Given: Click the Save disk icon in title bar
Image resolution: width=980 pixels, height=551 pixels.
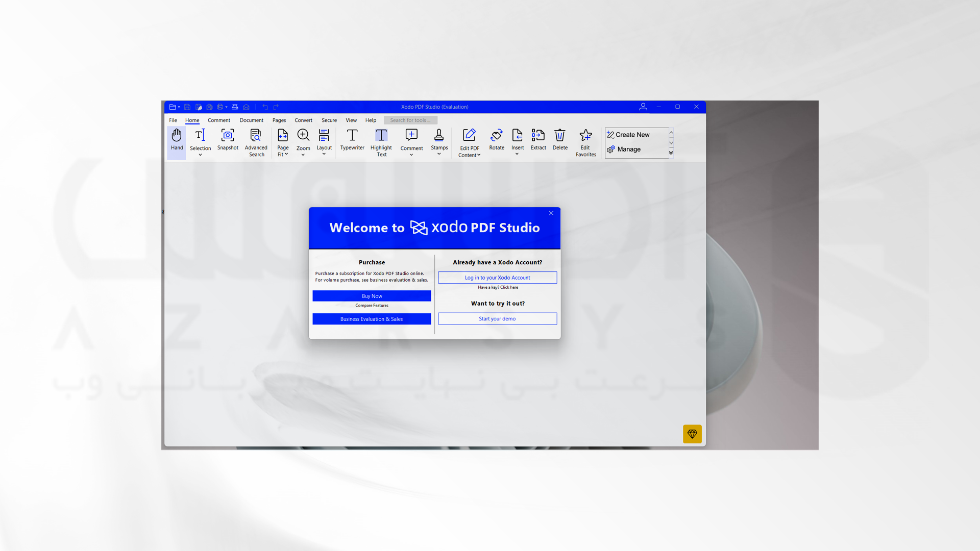Looking at the screenshot, I should [187, 107].
